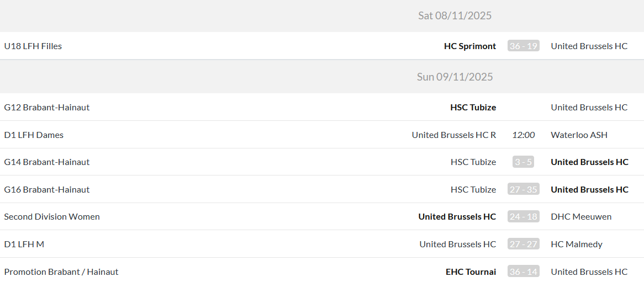Open the 24 - 18 score badge
This screenshot has height=282, width=644.
pos(523,217)
